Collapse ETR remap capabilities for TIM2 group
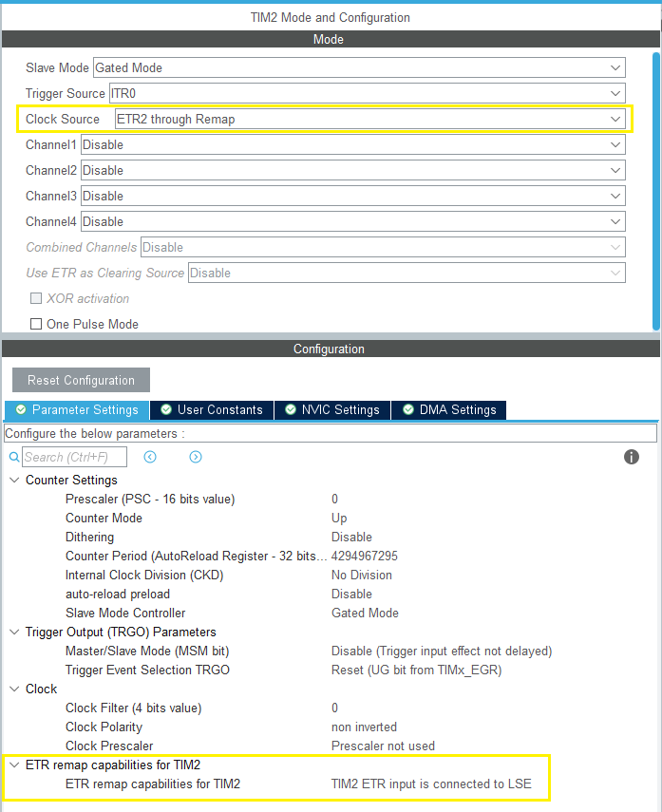 (14, 765)
